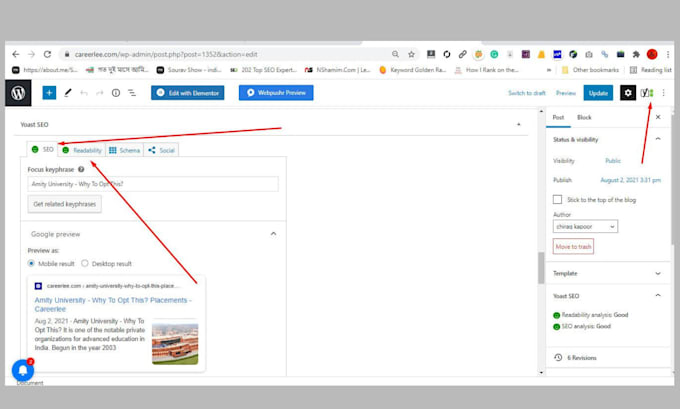Click Edit with Elementor button
The width and height of the screenshot is (680, 409).
tap(187, 92)
